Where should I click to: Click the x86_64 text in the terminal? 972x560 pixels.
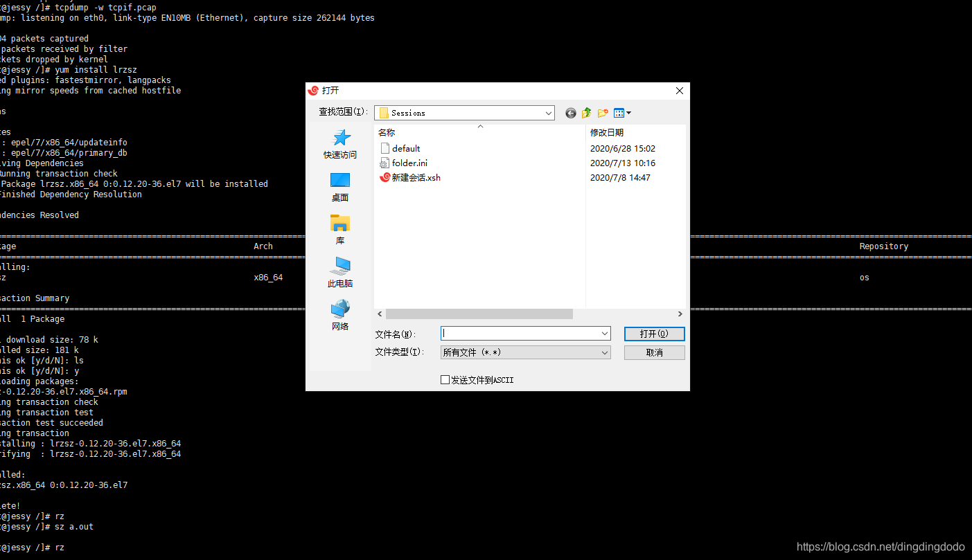(x=268, y=278)
